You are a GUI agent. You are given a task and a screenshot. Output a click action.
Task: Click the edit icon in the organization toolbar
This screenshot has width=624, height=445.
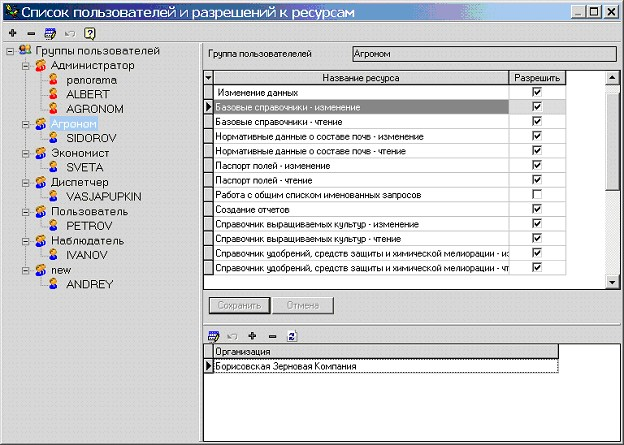pos(213,336)
